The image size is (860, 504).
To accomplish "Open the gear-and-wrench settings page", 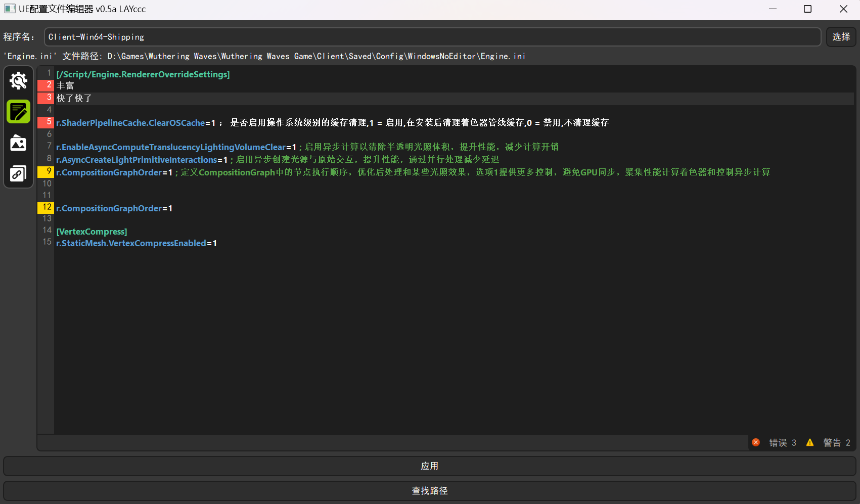I will coord(19,81).
